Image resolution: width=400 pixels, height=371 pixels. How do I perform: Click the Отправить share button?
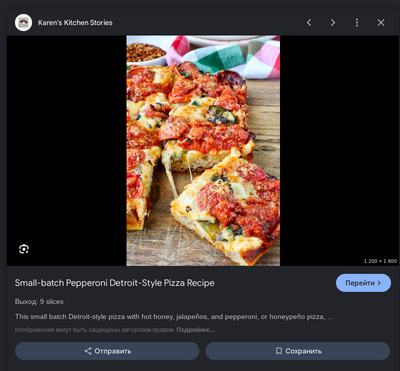pyautogui.click(x=107, y=351)
